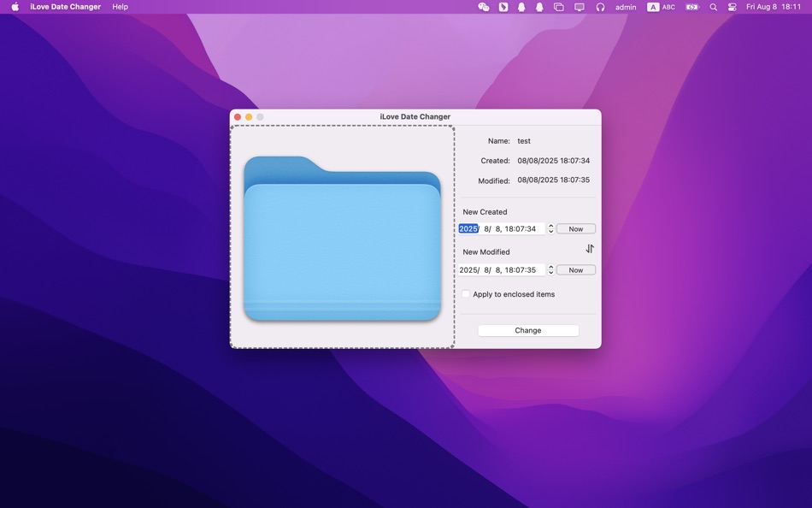Image resolution: width=812 pixels, height=508 pixels.
Task: Click the headphones menu bar icon
Action: point(600,7)
